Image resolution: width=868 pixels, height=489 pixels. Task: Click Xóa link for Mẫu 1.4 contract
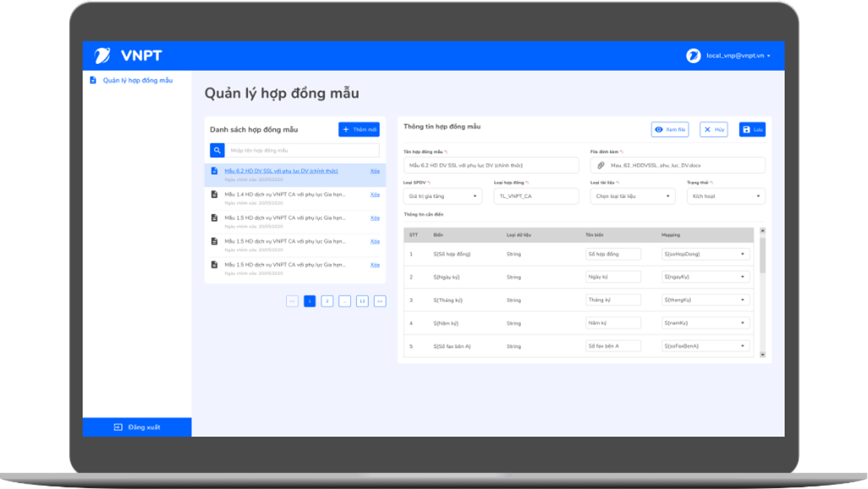(375, 195)
